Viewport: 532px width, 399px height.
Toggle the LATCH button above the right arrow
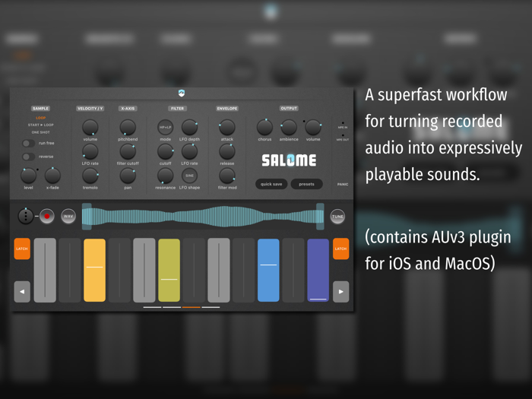[341, 249]
